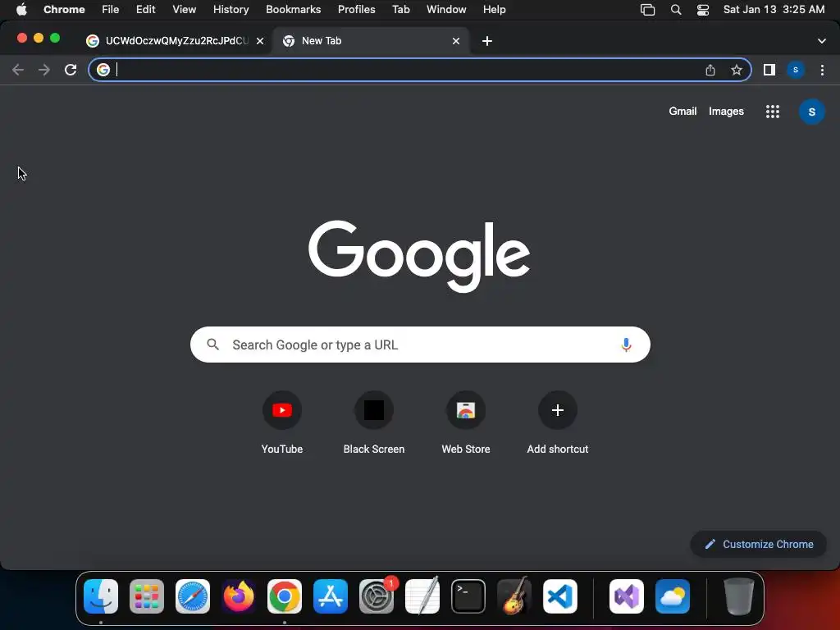The width and height of the screenshot is (840, 630).
Task: Open the Window menu
Action: tap(446, 9)
